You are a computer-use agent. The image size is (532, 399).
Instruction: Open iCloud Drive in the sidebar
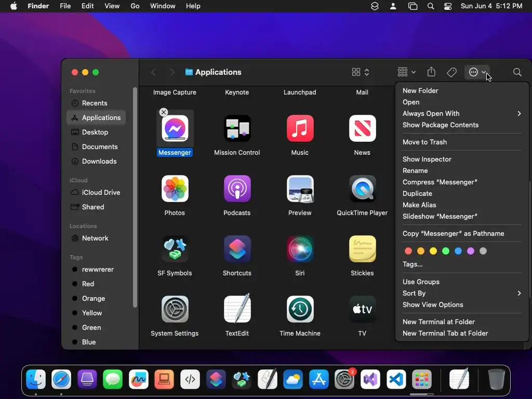point(96,192)
